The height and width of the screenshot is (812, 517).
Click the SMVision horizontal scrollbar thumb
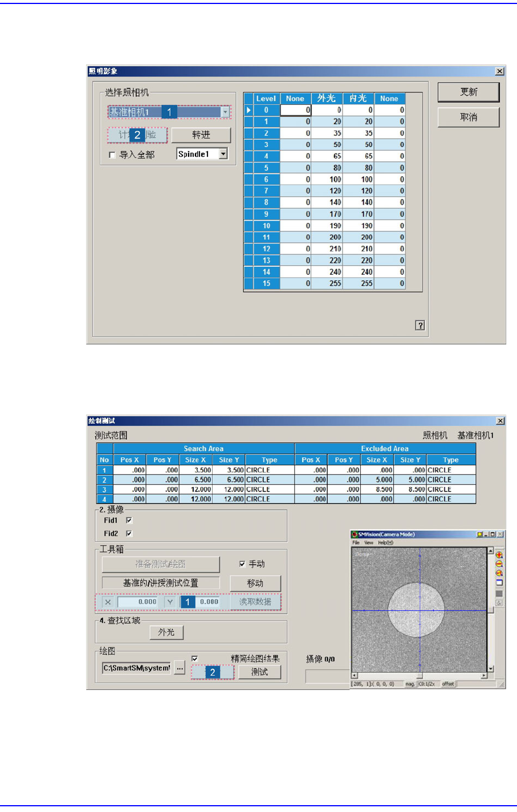pyautogui.click(x=419, y=676)
